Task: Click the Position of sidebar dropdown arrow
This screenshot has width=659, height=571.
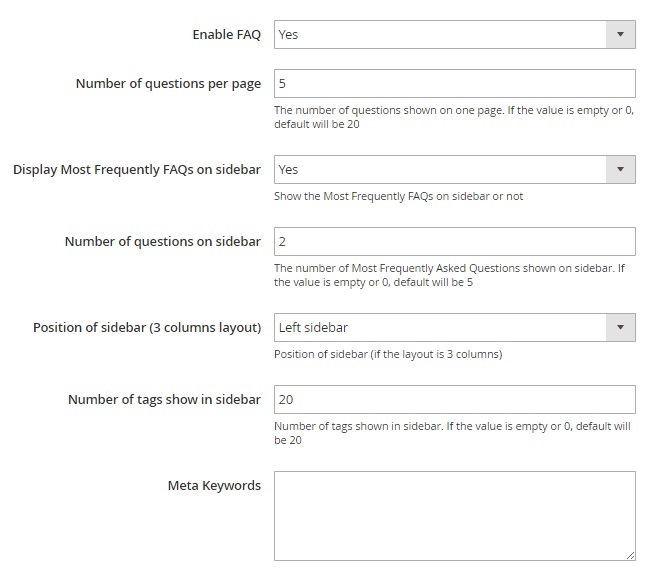Action: pyautogui.click(x=621, y=327)
